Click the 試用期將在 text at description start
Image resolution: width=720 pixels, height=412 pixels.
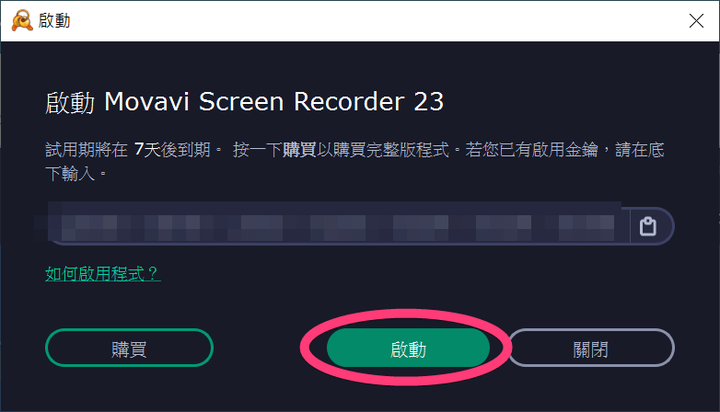click(x=86, y=150)
